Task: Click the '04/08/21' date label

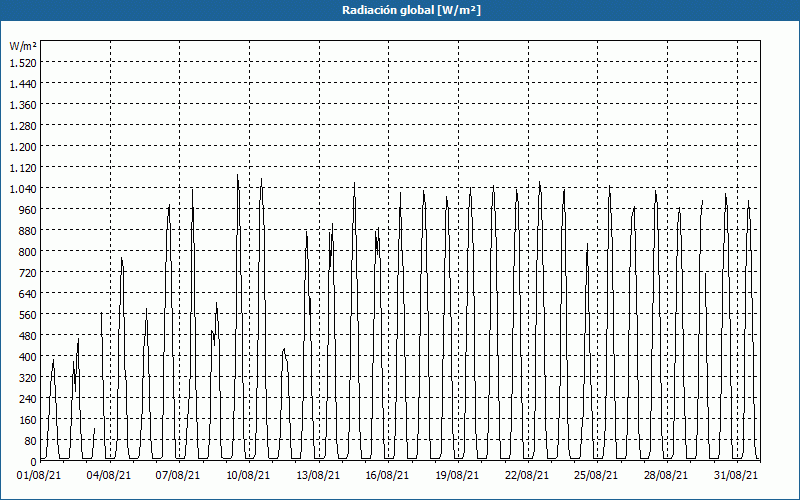Action: [x=109, y=476]
